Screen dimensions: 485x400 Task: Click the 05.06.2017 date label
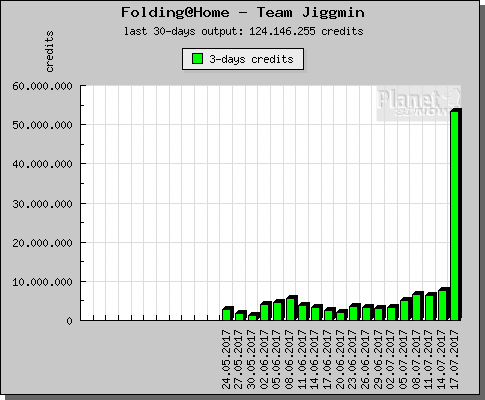click(x=277, y=359)
